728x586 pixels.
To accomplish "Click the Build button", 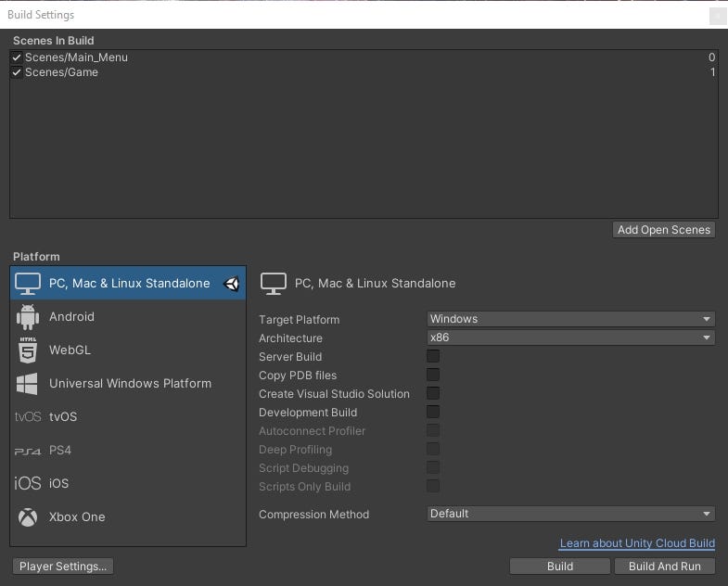I will (x=560, y=567).
